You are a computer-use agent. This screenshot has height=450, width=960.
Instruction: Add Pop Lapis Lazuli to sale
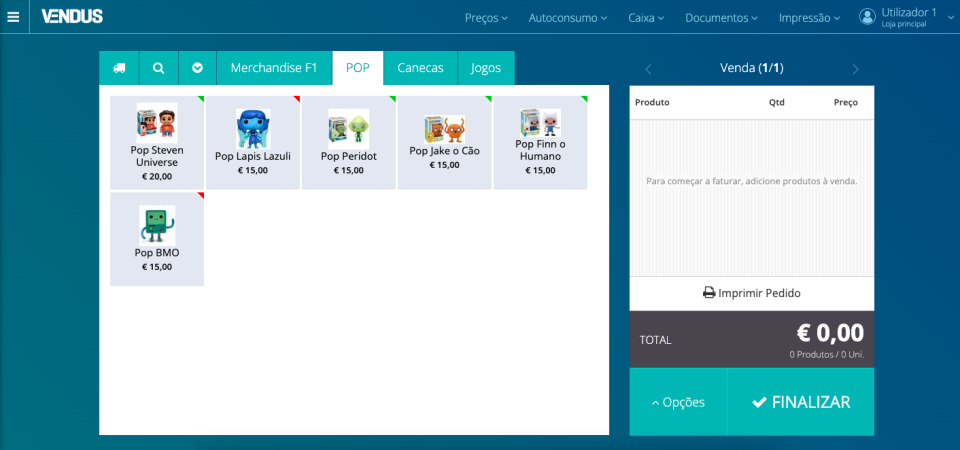tap(253, 142)
